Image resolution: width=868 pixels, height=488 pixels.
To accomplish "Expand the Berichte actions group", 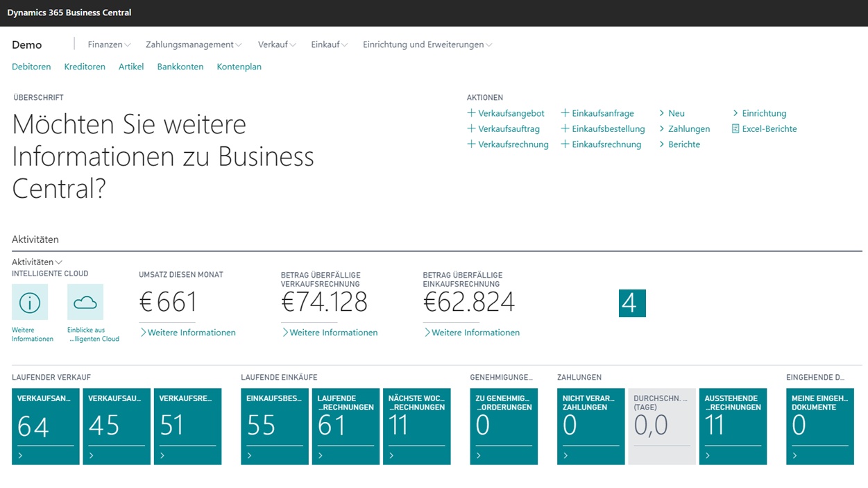I will coord(679,144).
